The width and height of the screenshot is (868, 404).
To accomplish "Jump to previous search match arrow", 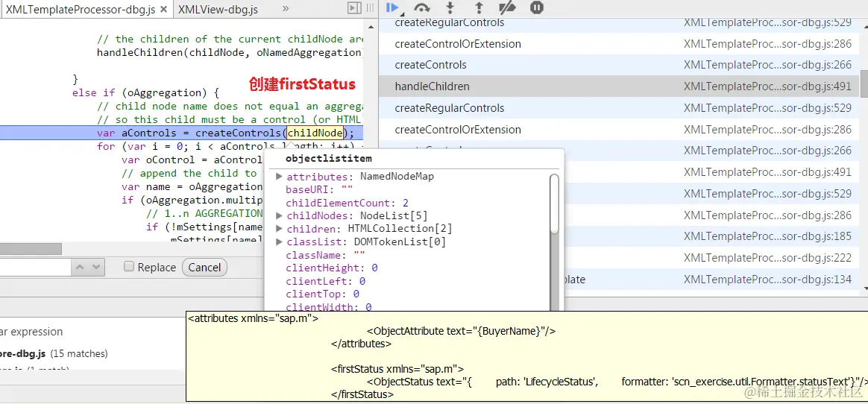I will coord(81,268).
